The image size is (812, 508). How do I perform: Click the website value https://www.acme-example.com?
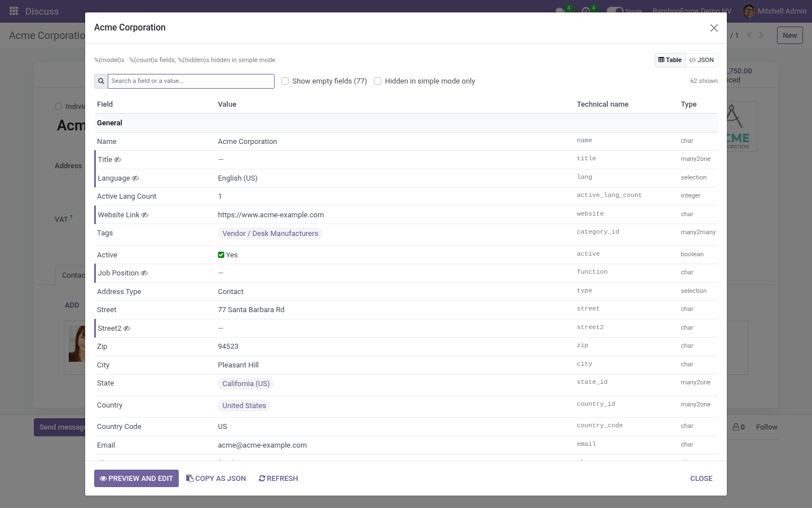(x=271, y=215)
